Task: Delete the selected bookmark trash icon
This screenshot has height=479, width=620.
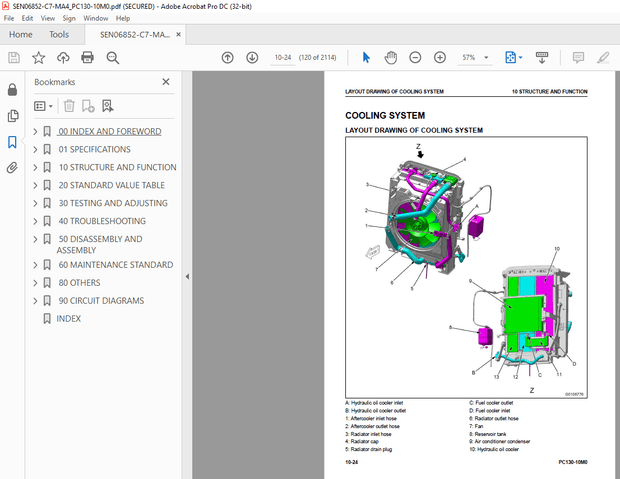Action: click(69, 106)
